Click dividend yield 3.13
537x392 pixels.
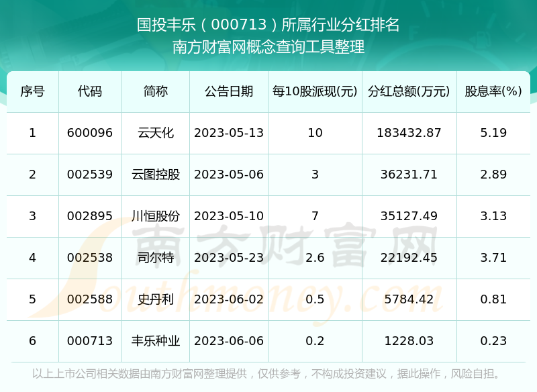(x=493, y=216)
